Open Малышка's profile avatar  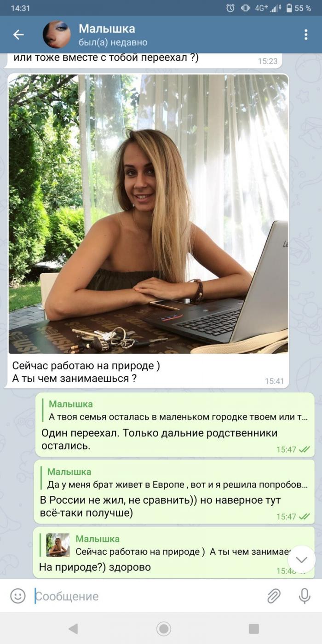(x=57, y=34)
